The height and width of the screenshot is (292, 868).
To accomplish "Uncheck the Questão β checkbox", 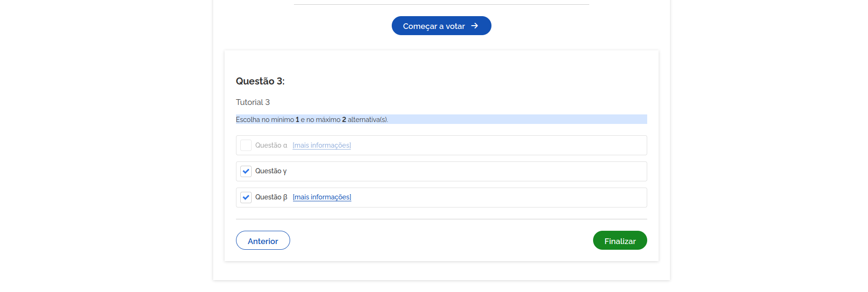I will click(246, 197).
